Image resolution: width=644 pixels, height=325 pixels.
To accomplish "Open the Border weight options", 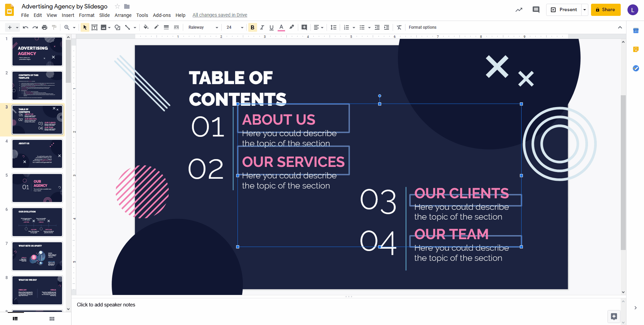I will 166,27.
